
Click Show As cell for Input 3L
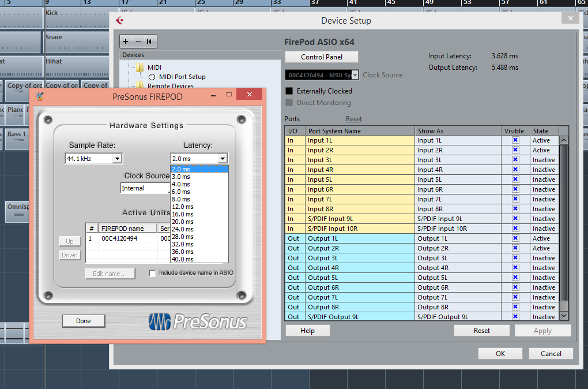458,159
